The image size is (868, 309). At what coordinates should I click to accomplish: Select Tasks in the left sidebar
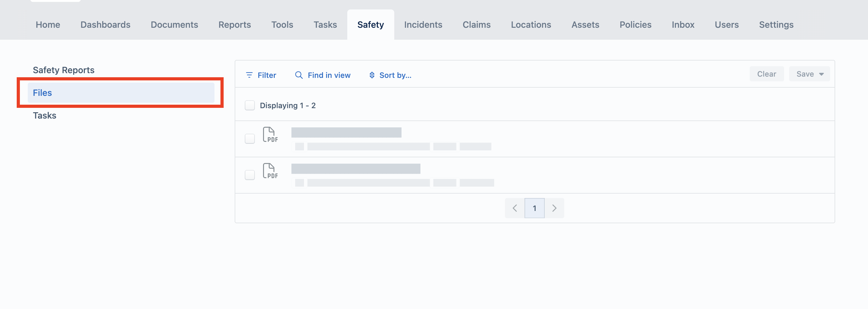pyautogui.click(x=44, y=115)
